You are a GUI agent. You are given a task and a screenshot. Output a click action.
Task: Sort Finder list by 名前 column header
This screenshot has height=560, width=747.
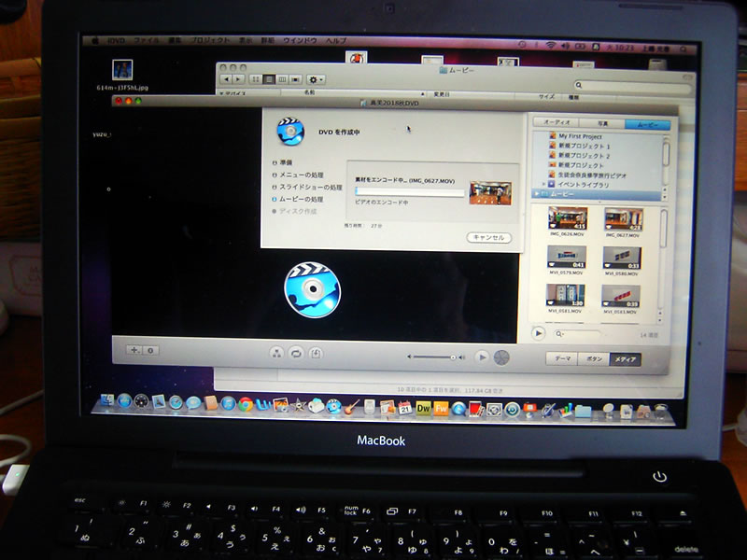(x=353, y=92)
